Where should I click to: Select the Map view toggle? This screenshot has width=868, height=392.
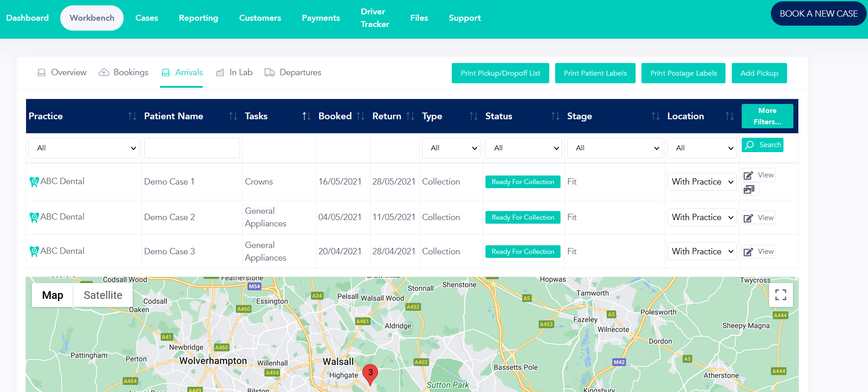coord(53,295)
